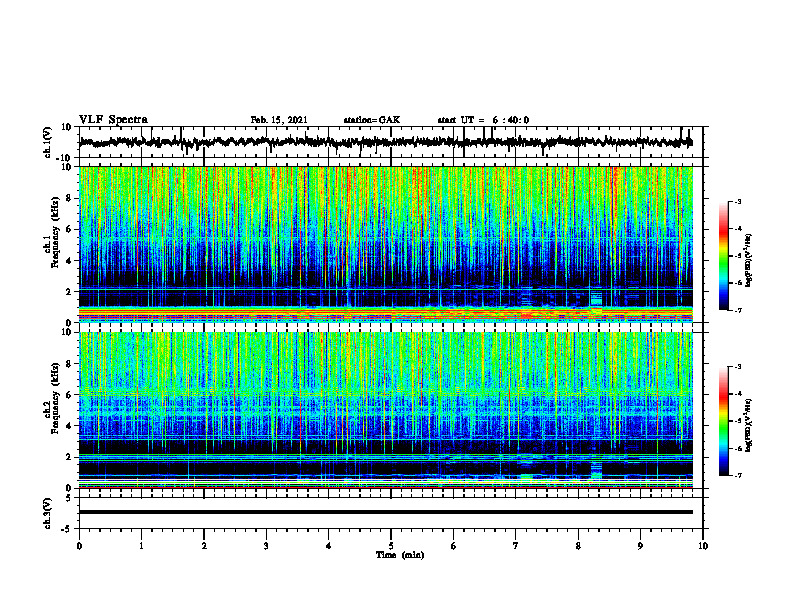
Task: Click the "2" tick on the time axis
Action: [204, 546]
